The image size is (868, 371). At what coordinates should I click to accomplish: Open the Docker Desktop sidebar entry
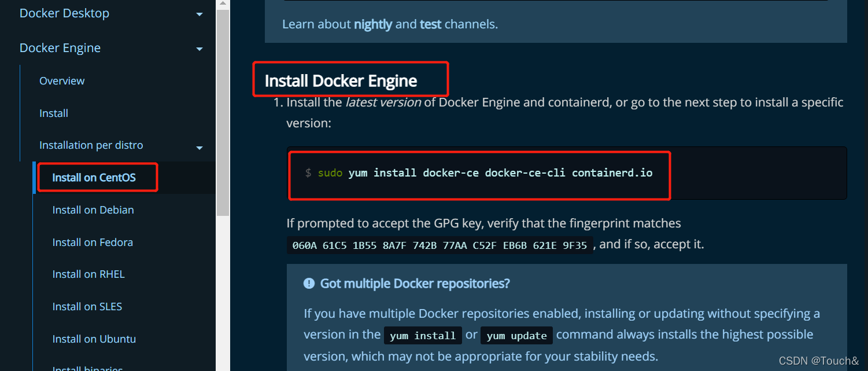click(x=64, y=13)
